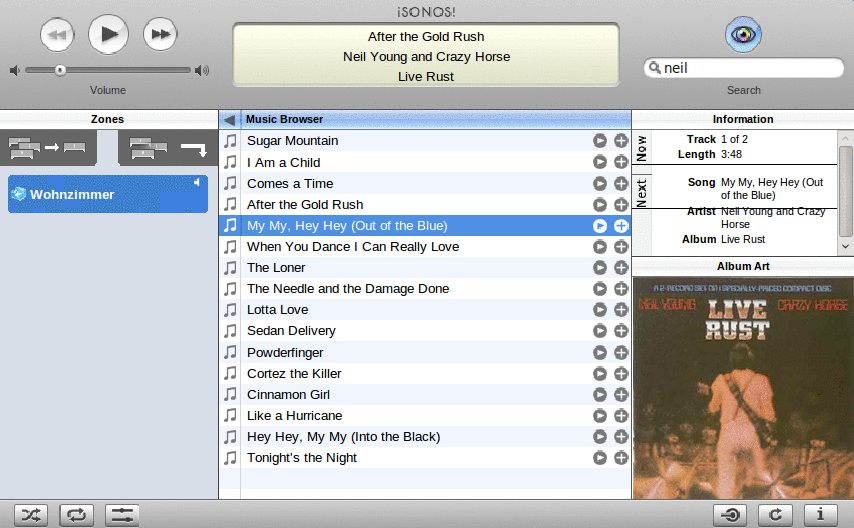Play Like a Hurricane now
The width and height of the screenshot is (854, 528).
(x=600, y=416)
